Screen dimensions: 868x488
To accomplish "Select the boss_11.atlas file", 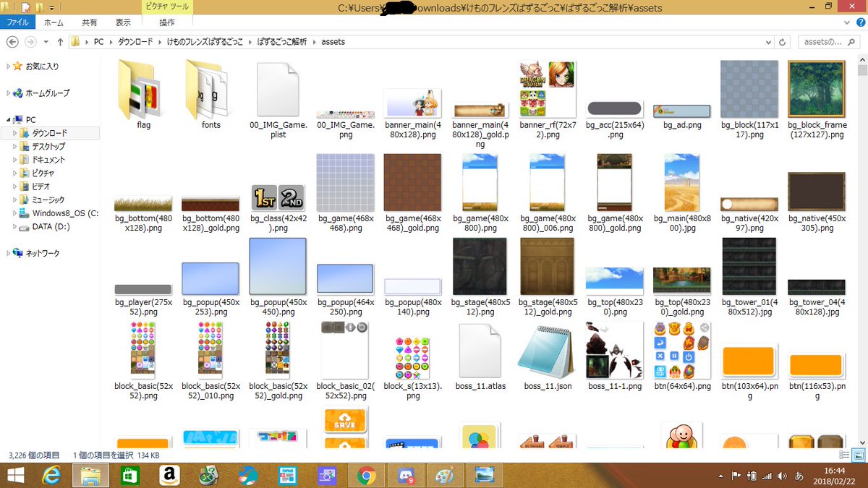I will (x=480, y=357).
